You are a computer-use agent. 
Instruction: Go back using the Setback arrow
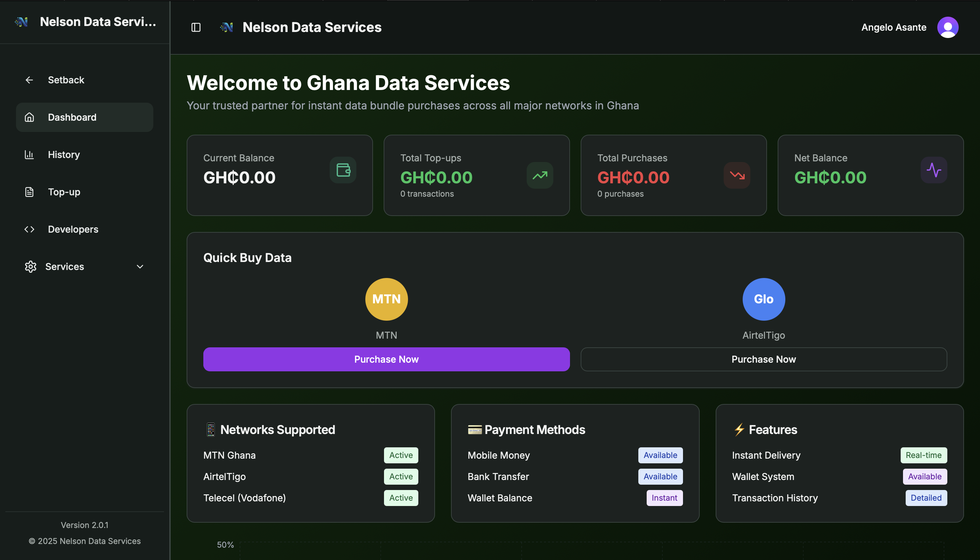[29, 80]
